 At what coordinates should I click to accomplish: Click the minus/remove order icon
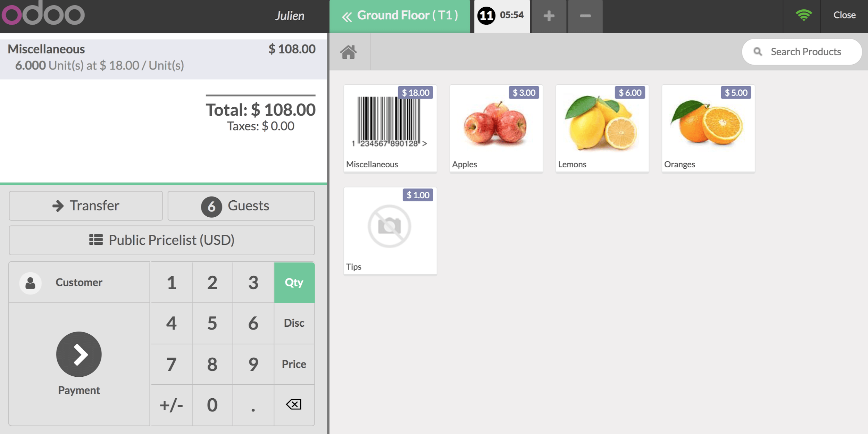(x=585, y=15)
